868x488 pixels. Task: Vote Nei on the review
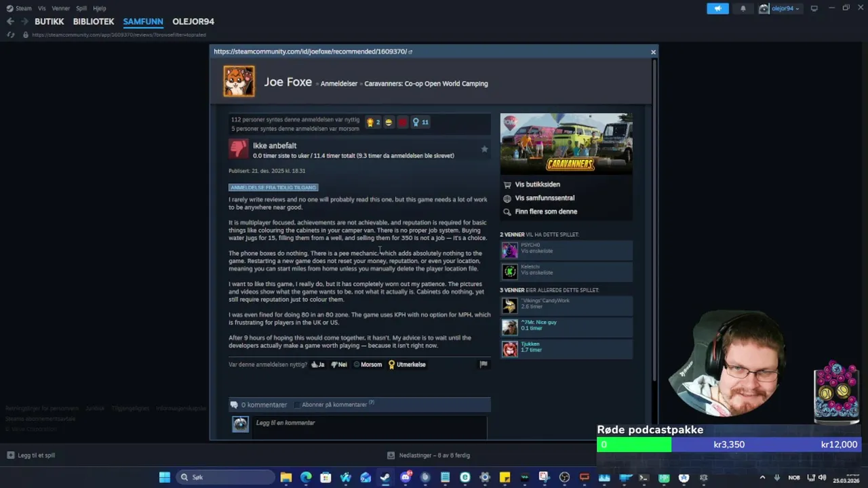339,365
